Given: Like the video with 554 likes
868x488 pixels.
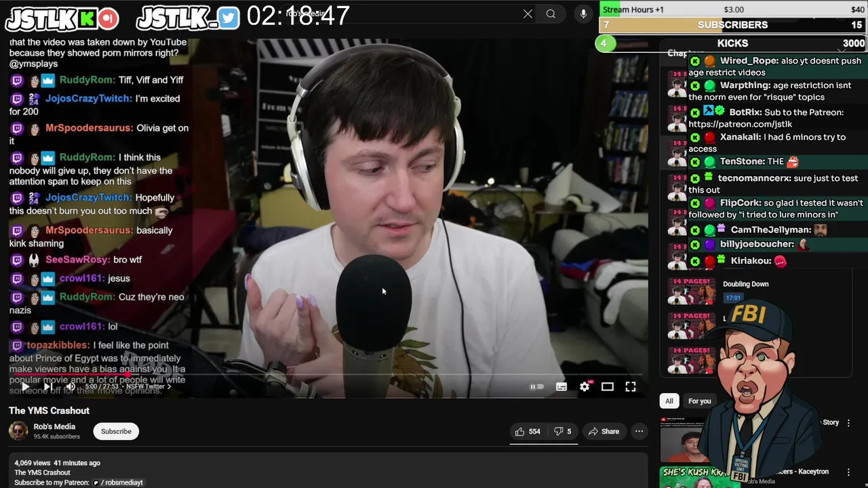Looking at the screenshot, I should pyautogui.click(x=527, y=431).
